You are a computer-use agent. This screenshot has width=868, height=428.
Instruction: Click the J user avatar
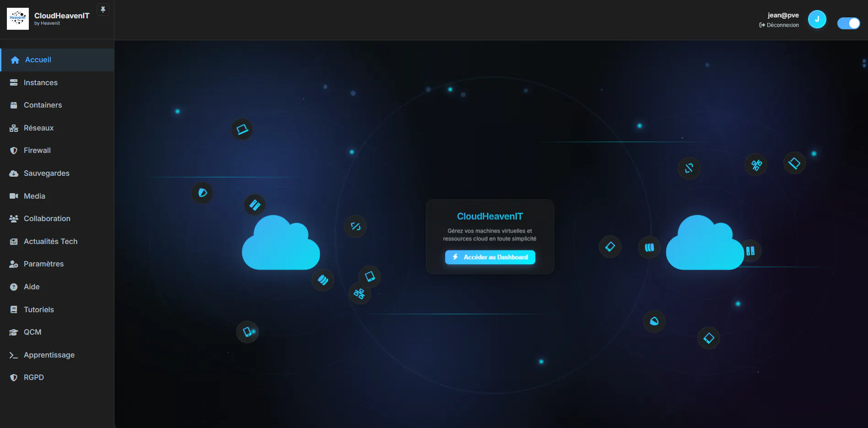click(817, 19)
